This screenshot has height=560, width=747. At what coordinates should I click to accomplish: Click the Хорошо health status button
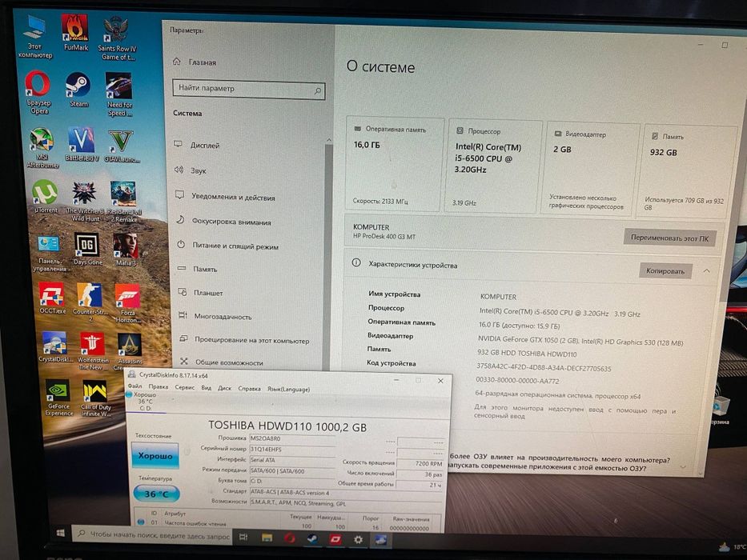[x=155, y=456]
